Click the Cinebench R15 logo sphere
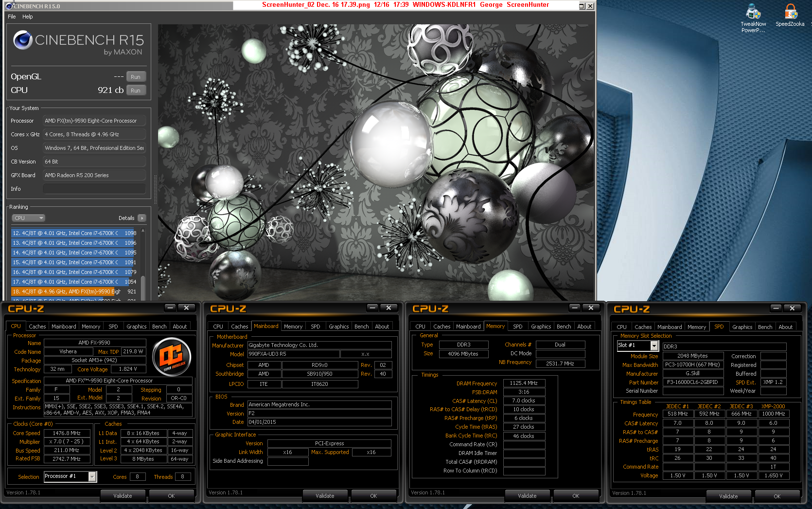Screen dimensions: 812x509 pos(23,40)
